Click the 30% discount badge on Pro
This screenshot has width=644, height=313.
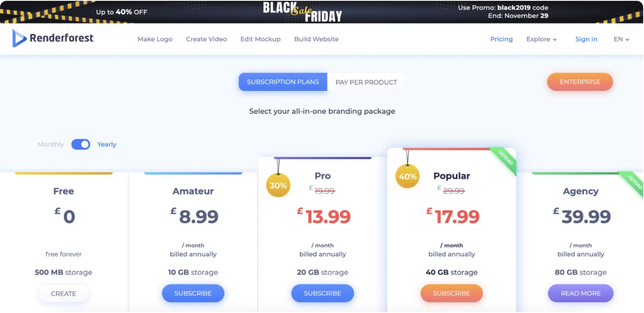[x=278, y=185]
